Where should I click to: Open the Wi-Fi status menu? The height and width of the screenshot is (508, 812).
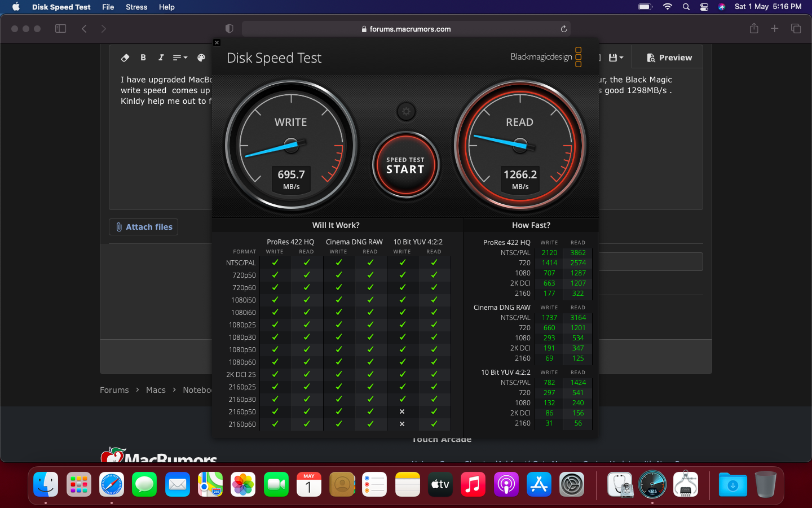(x=668, y=7)
